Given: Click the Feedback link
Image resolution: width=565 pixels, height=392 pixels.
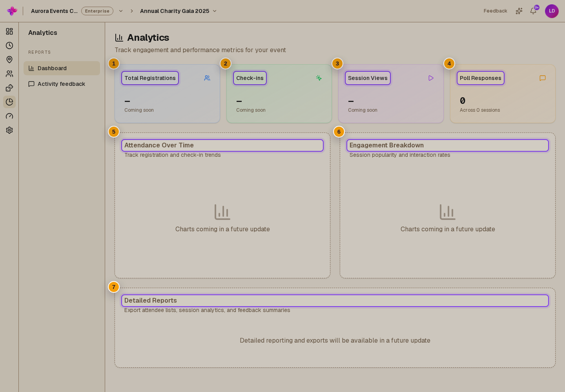Looking at the screenshot, I should pos(495,11).
